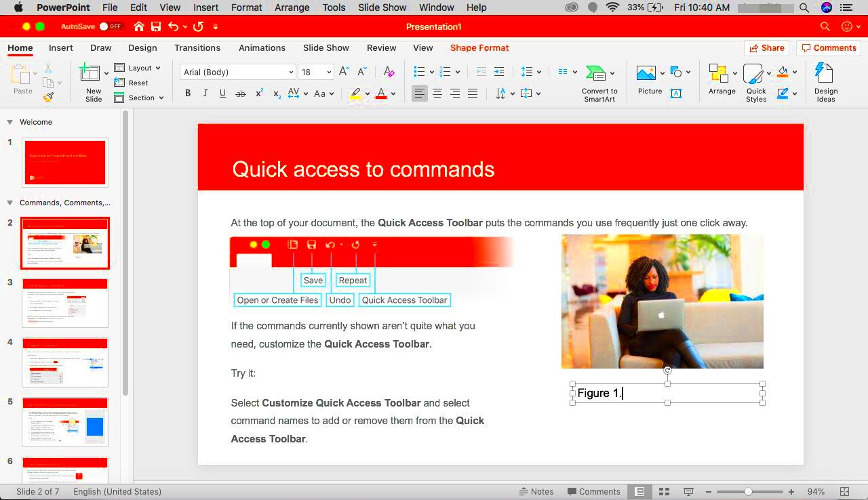Increase list indent level
The width and height of the screenshot is (868, 500).
point(499,72)
